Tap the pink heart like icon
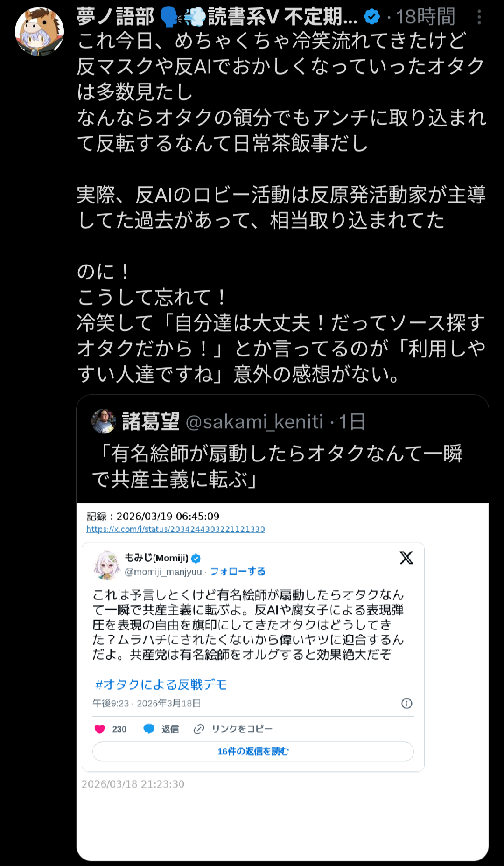 (x=99, y=729)
